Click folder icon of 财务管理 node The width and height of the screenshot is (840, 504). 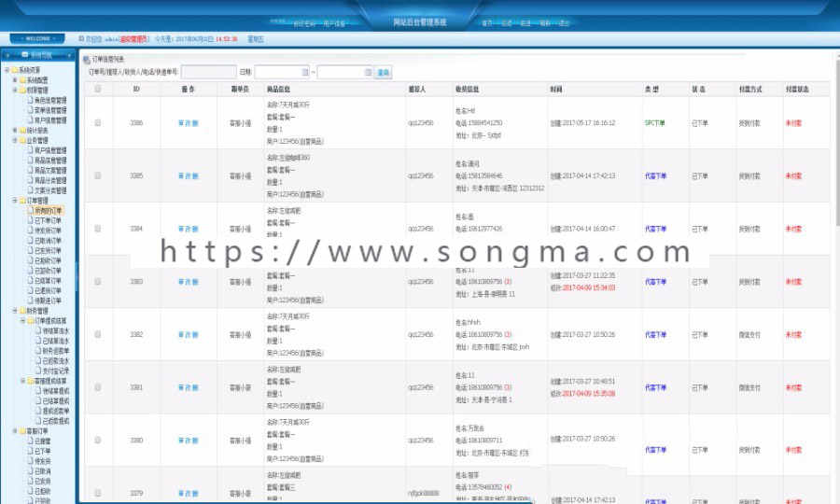pos(23,311)
